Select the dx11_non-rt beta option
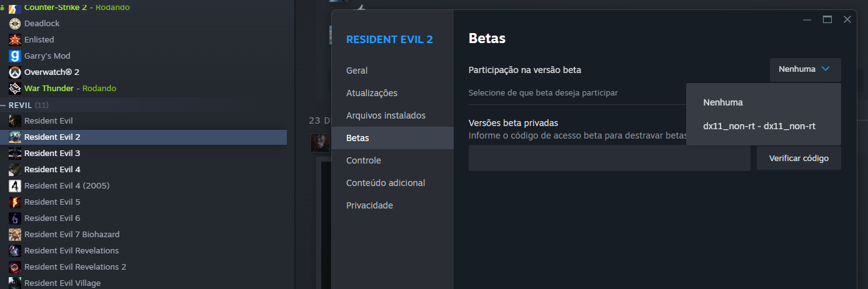Image resolution: width=868 pixels, height=289 pixels. pos(759,126)
